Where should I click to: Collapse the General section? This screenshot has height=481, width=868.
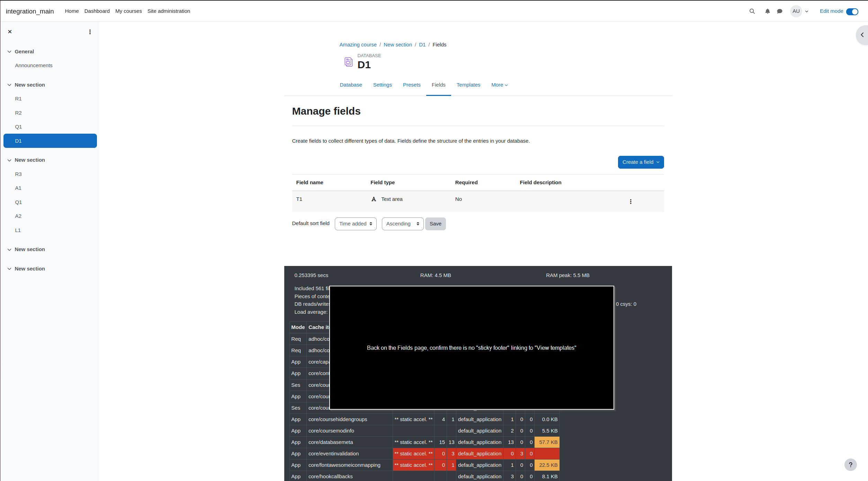point(9,52)
